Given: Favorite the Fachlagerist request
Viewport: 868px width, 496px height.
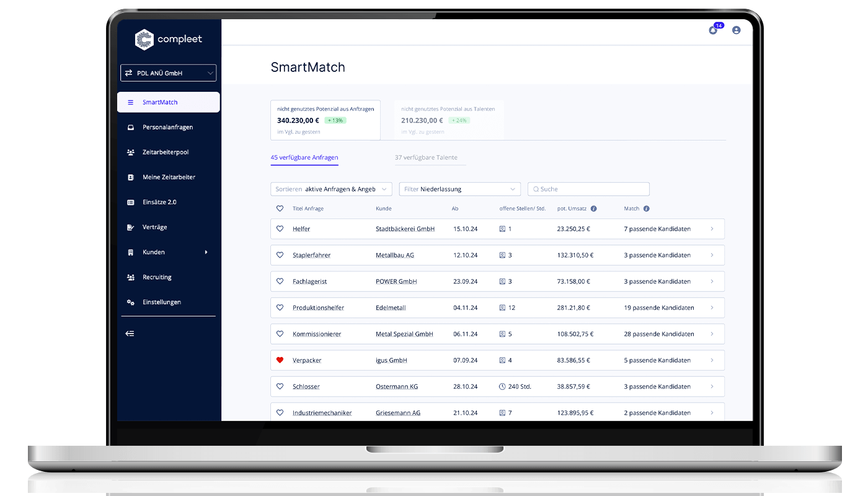Looking at the screenshot, I should (x=280, y=281).
